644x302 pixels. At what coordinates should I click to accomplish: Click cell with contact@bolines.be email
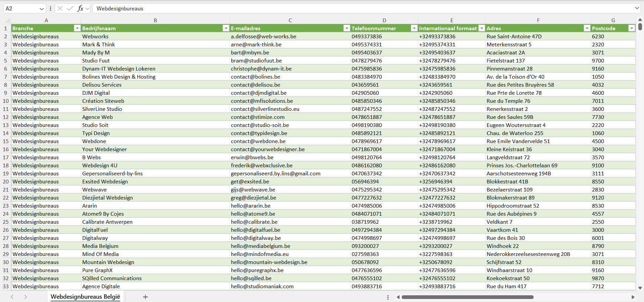click(x=255, y=77)
